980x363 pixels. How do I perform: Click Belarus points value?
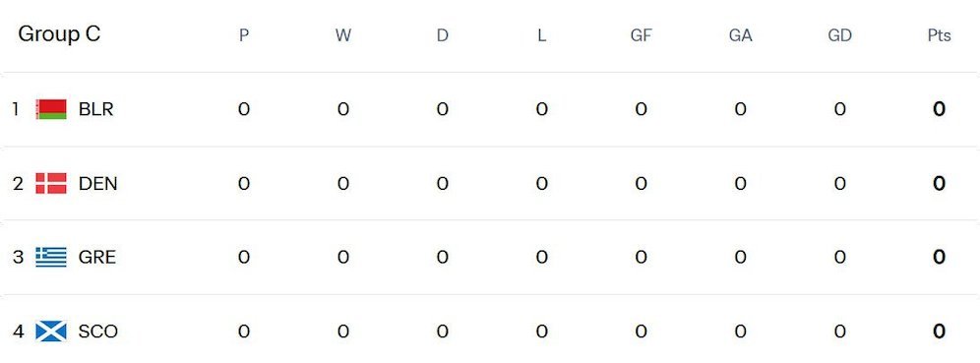pyautogui.click(x=939, y=109)
